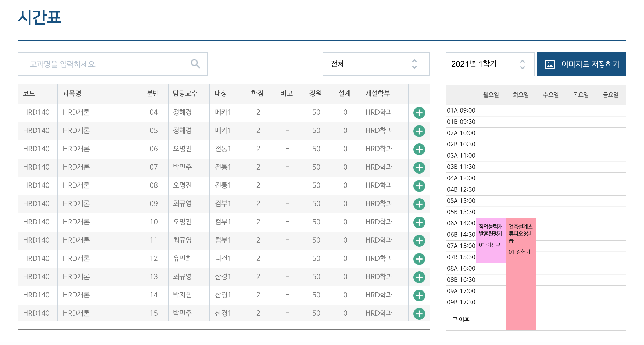Click plus icon for section 09 row

419,204
